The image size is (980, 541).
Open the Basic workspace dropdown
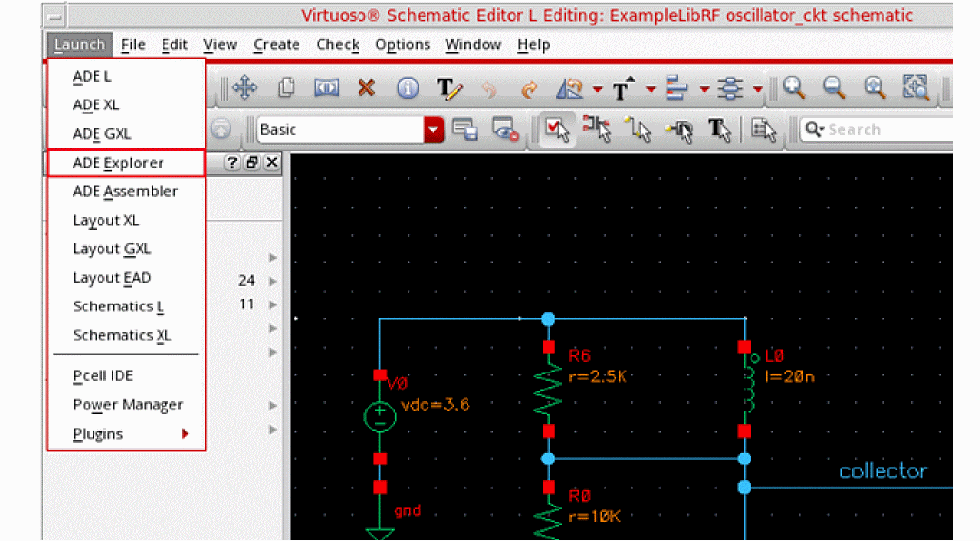pos(433,129)
